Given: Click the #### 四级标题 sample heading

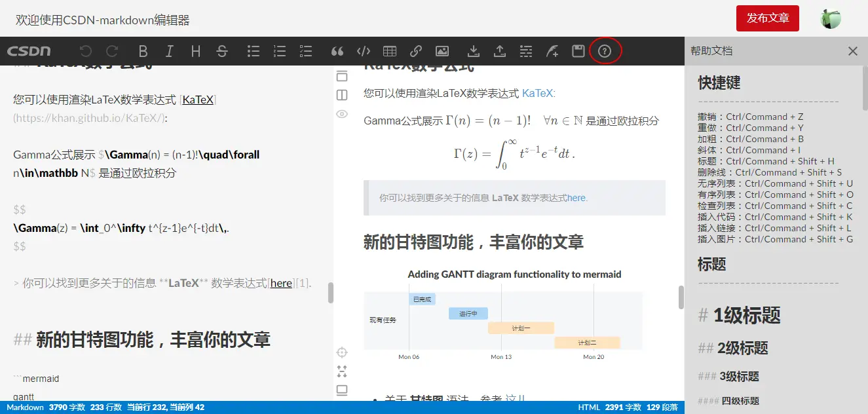Looking at the screenshot, I should pos(728,401).
